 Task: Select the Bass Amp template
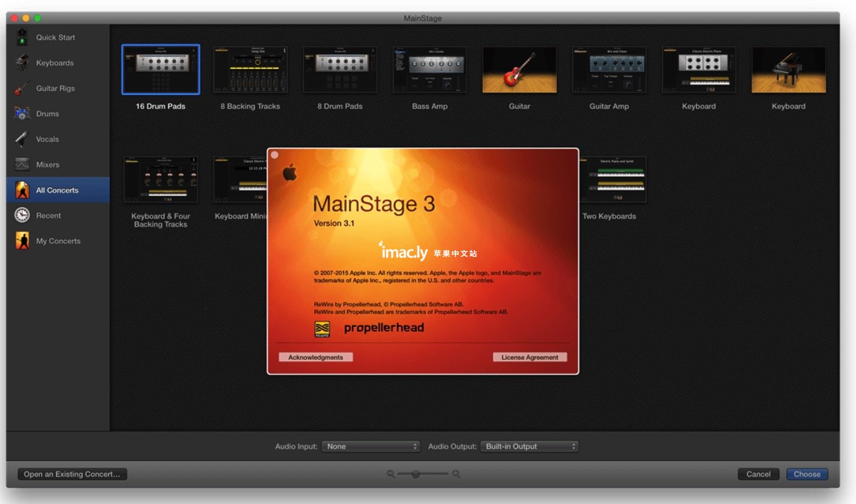[x=430, y=70]
